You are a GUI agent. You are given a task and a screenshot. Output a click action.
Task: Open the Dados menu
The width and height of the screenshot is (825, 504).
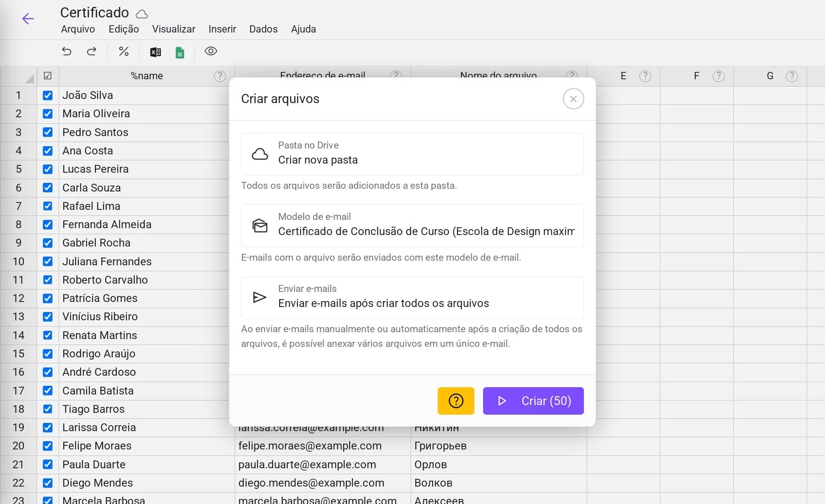point(264,29)
